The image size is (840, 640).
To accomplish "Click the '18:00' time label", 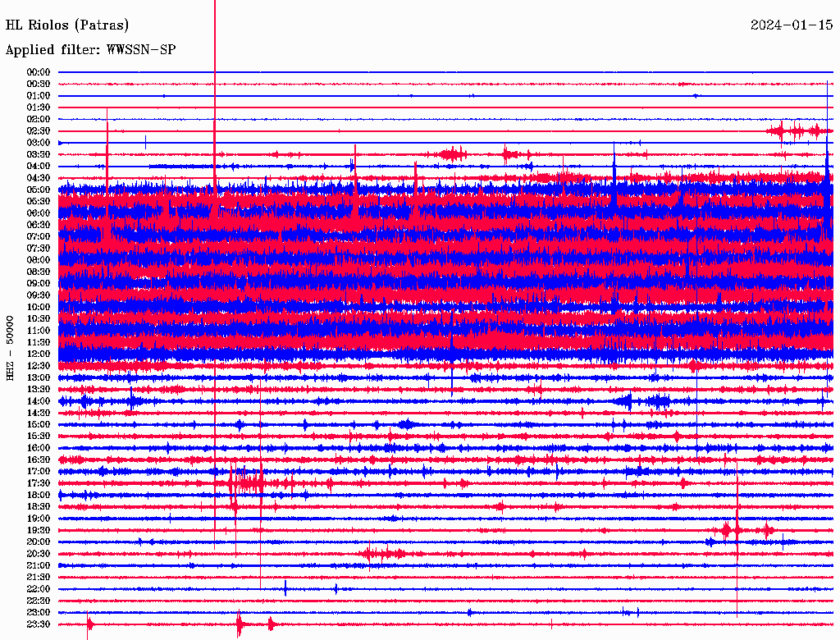I will [x=39, y=496].
